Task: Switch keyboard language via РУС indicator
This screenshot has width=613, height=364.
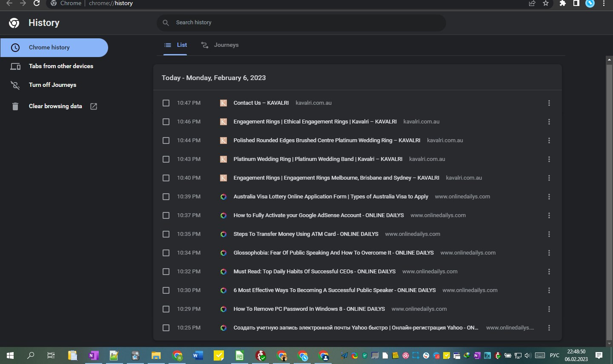Action: (x=555, y=355)
